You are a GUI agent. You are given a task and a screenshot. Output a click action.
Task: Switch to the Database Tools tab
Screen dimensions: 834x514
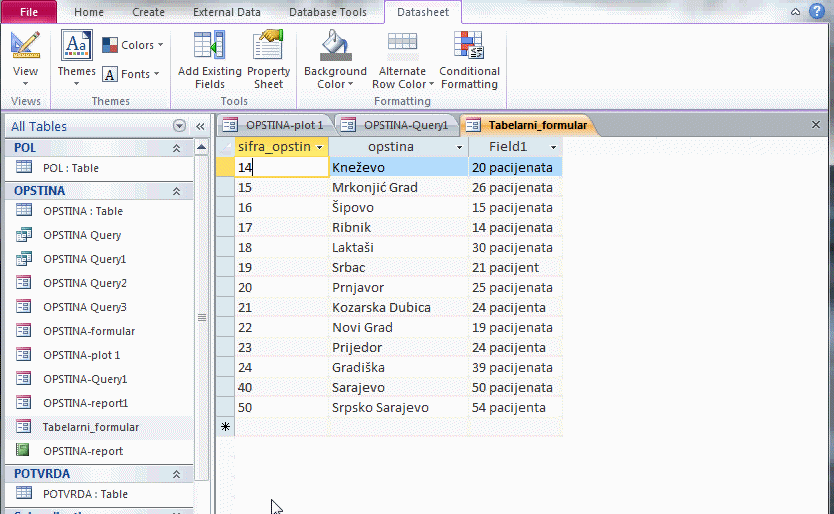tap(328, 12)
